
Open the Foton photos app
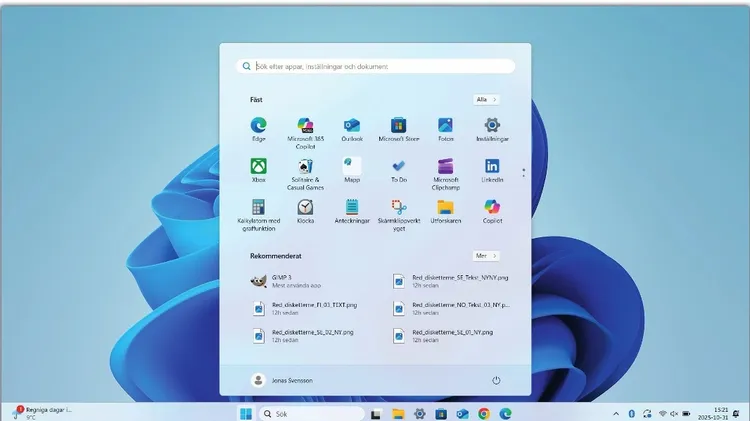445,126
